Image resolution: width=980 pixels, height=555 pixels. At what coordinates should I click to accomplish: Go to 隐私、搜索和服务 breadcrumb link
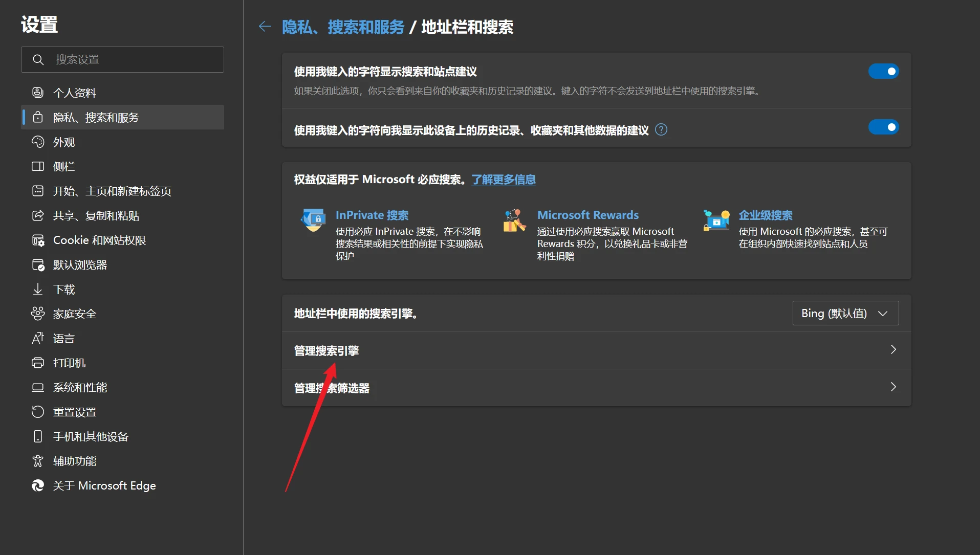pos(343,27)
